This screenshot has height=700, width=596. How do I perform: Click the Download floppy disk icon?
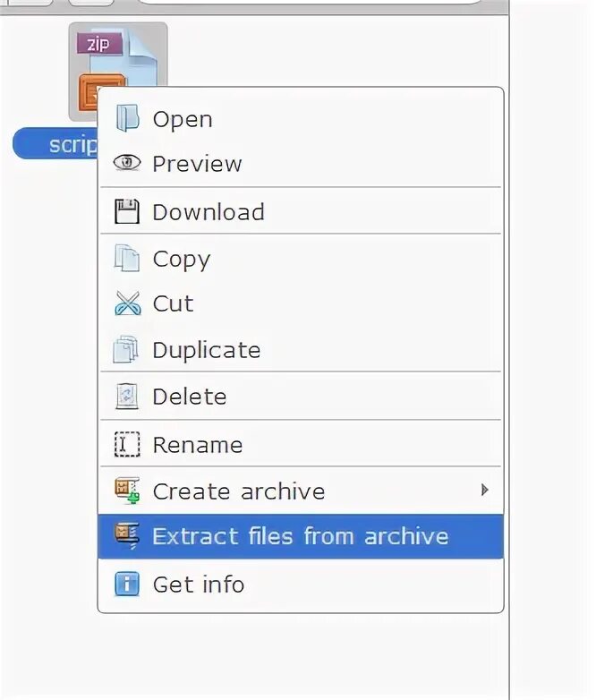pyautogui.click(x=127, y=211)
